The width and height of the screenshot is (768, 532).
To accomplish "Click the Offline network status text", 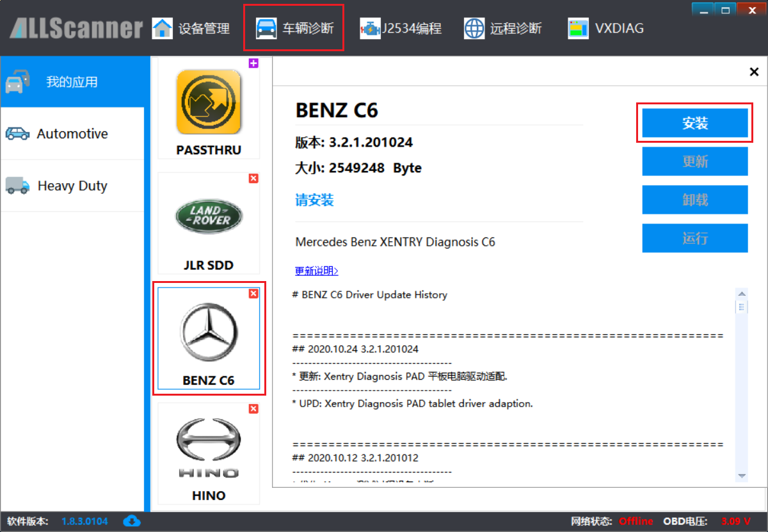I will (636, 521).
